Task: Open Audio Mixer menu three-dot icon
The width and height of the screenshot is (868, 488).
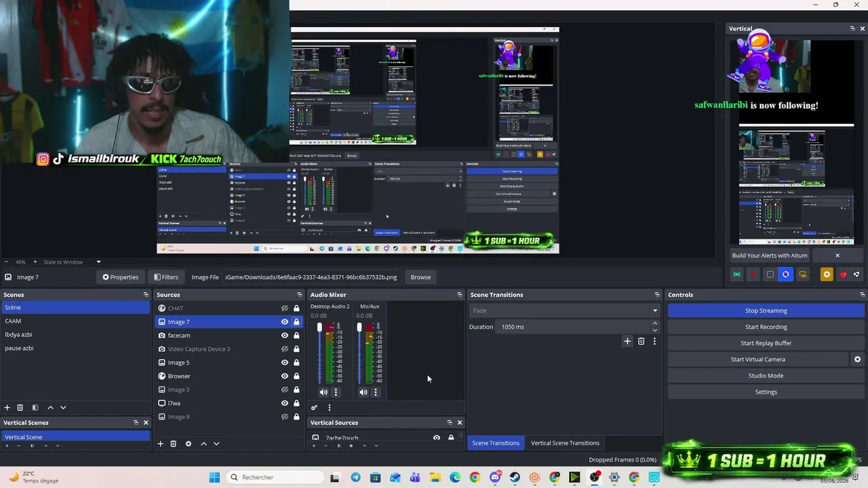Action: (330, 407)
